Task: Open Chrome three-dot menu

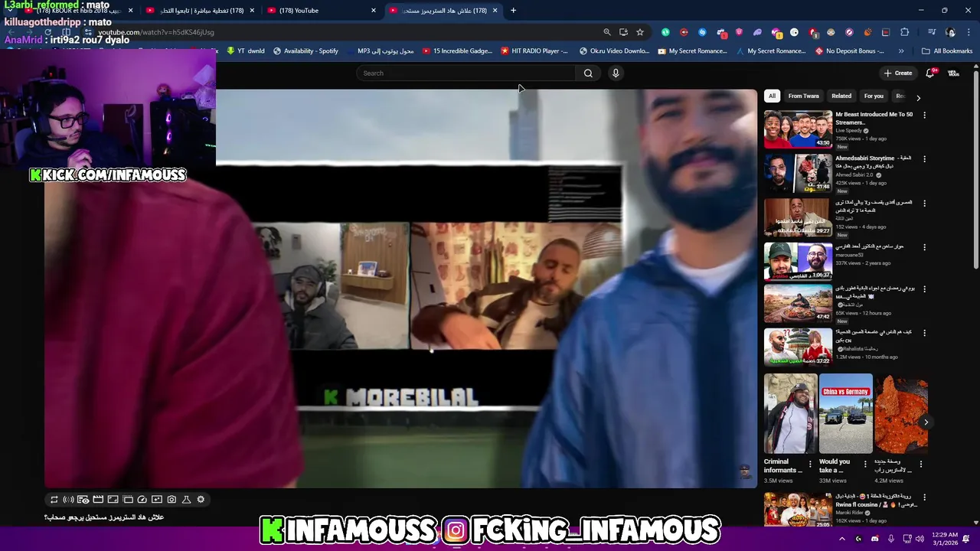Action: pyautogui.click(x=969, y=32)
